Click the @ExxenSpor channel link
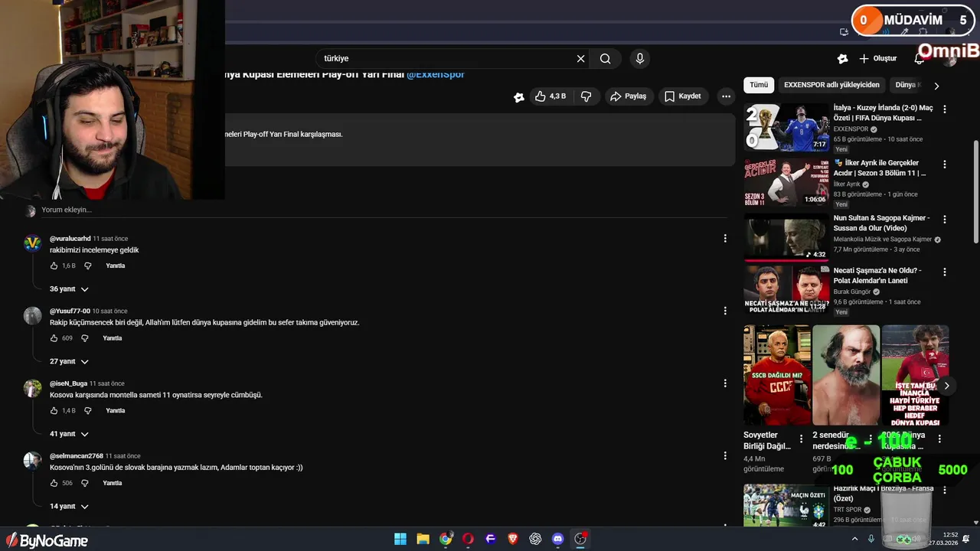This screenshot has height=551, width=980. (x=436, y=74)
